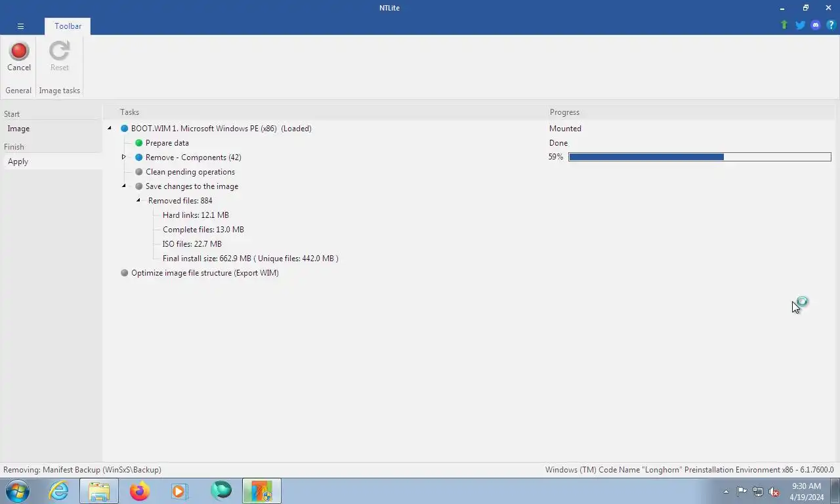Image resolution: width=840 pixels, height=504 pixels.
Task: Select Optimize image file structure (Export WIM)
Action: [x=205, y=273]
